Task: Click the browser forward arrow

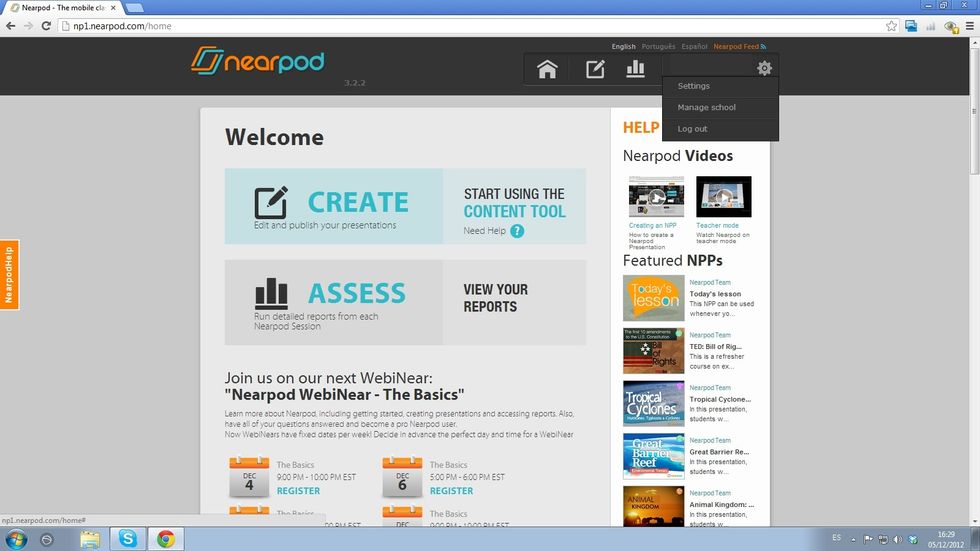Action: (28, 26)
